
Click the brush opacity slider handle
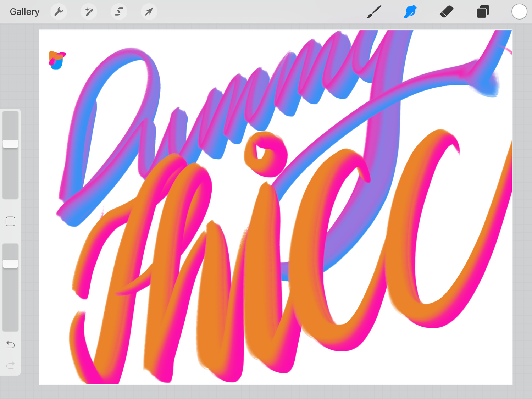[x=11, y=264]
